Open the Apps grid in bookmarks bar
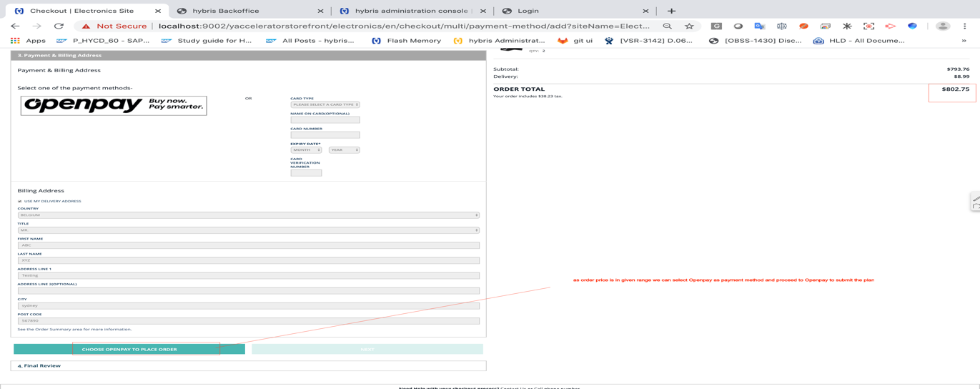The height and width of the screenshot is (389, 980). point(28,41)
